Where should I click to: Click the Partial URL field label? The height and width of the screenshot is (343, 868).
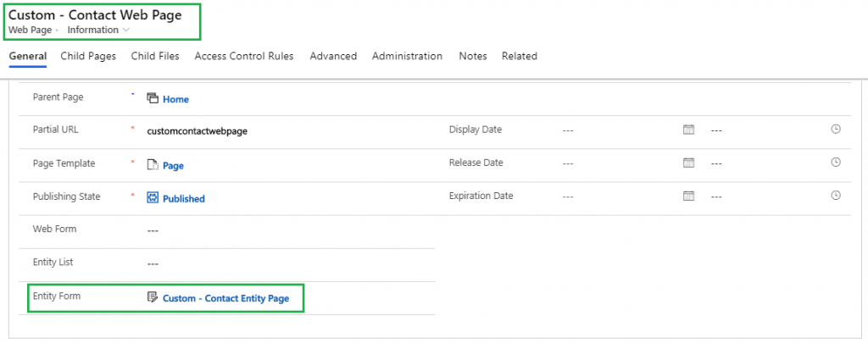coord(55,130)
